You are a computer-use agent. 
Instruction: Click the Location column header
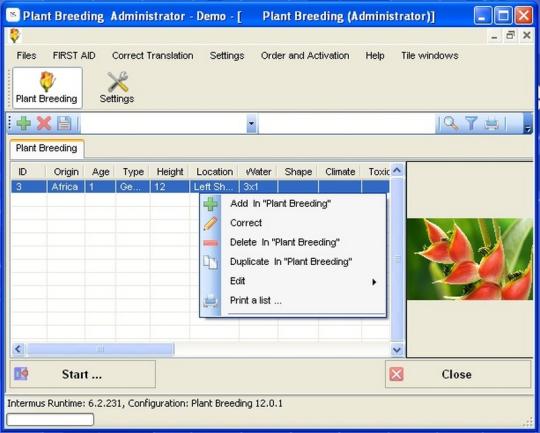(x=214, y=172)
